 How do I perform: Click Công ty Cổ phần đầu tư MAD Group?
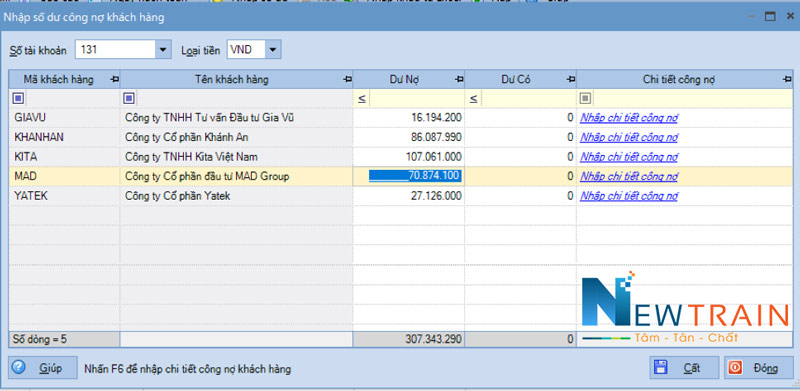[x=207, y=176]
